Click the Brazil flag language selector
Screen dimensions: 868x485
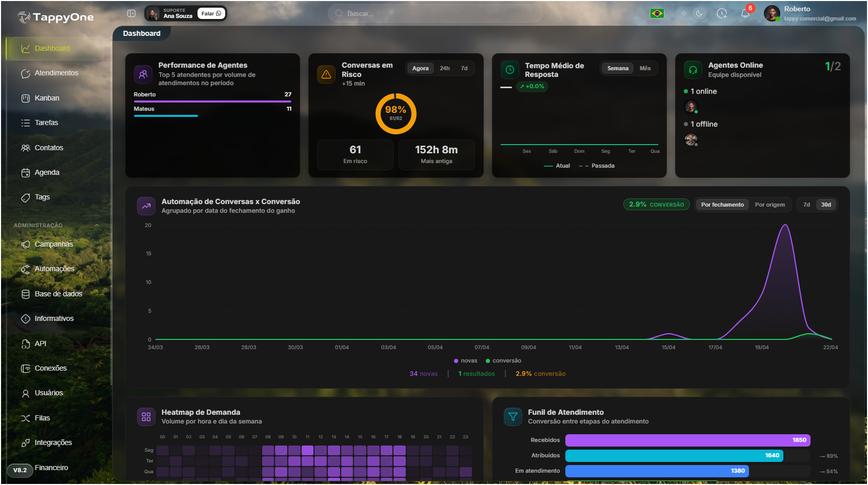pyautogui.click(x=657, y=13)
